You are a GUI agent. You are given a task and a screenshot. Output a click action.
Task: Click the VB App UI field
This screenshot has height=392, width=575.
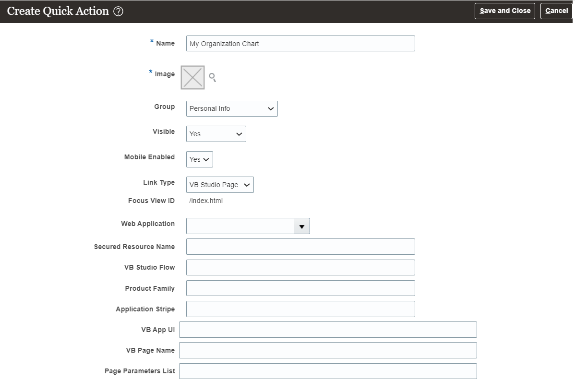pos(327,330)
